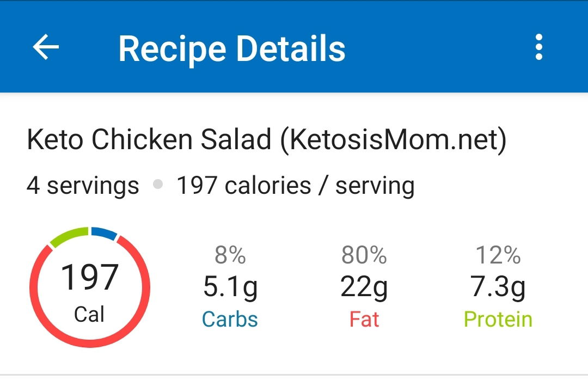
Task: Open the three-dot overflow menu
Action: click(539, 47)
